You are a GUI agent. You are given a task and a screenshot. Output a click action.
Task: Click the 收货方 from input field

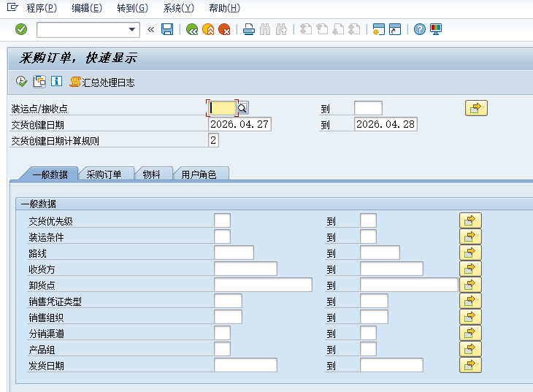[245, 269]
